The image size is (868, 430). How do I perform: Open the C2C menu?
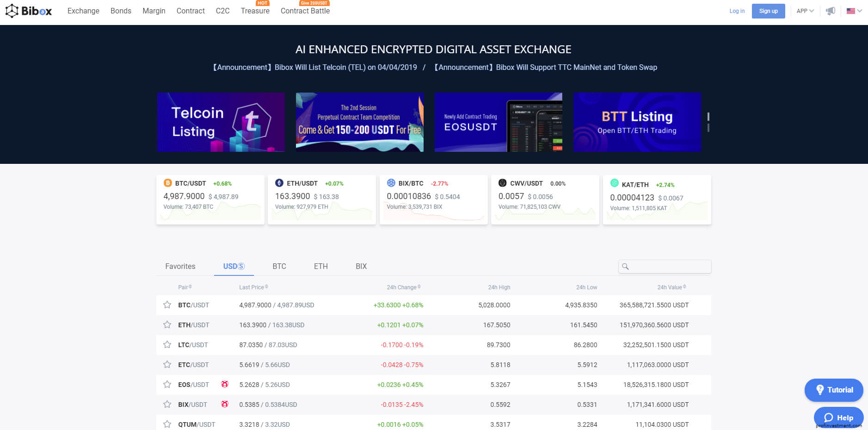222,11
